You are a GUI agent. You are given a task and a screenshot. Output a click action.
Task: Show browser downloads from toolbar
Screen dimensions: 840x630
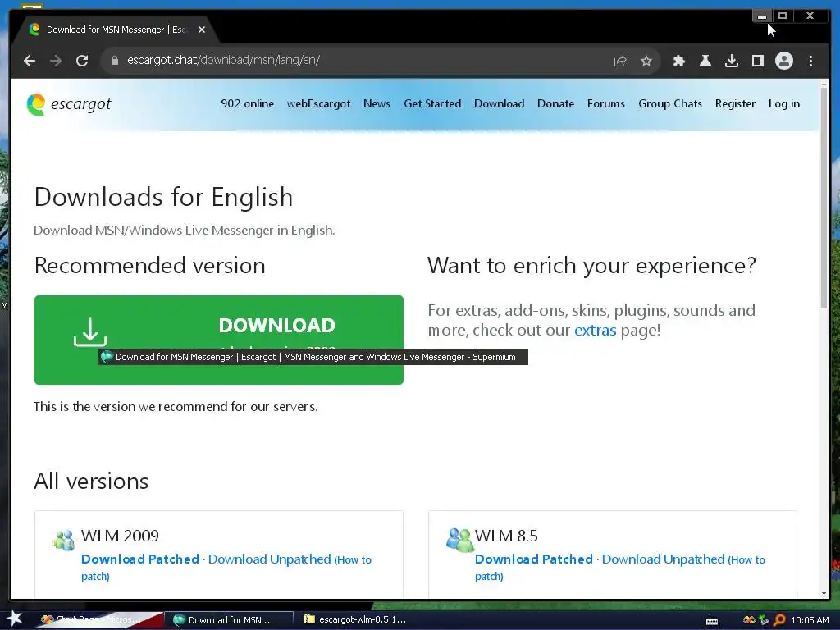[731, 61]
